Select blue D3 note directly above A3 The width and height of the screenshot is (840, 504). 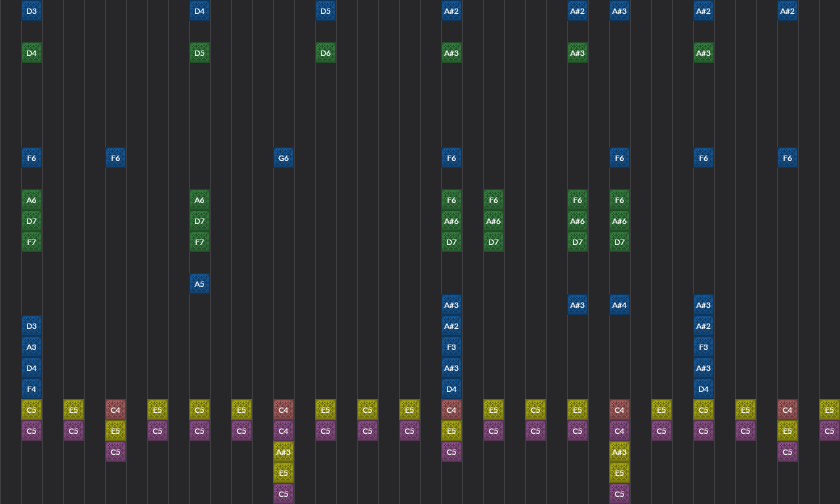pos(31,326)
